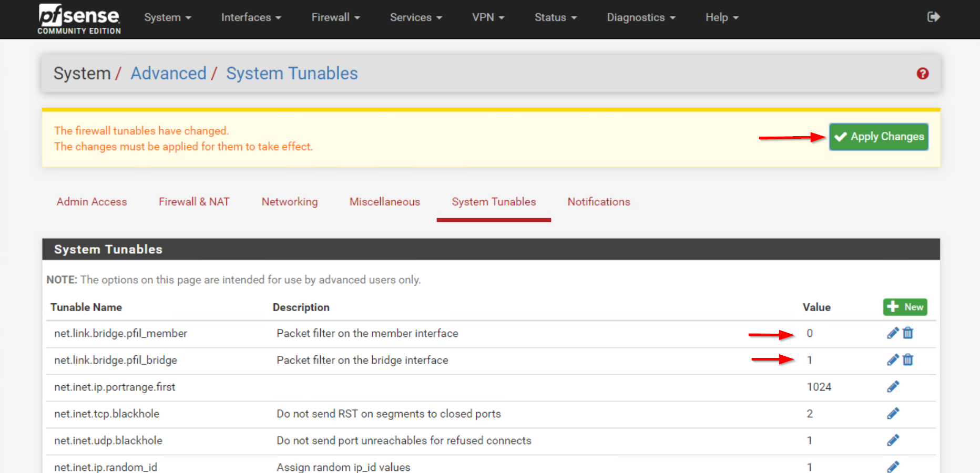Click trash icon beside net.link.bridge.pfil_bridge
The width and height of the screenshot is (980, 473).
pos(907,360)
